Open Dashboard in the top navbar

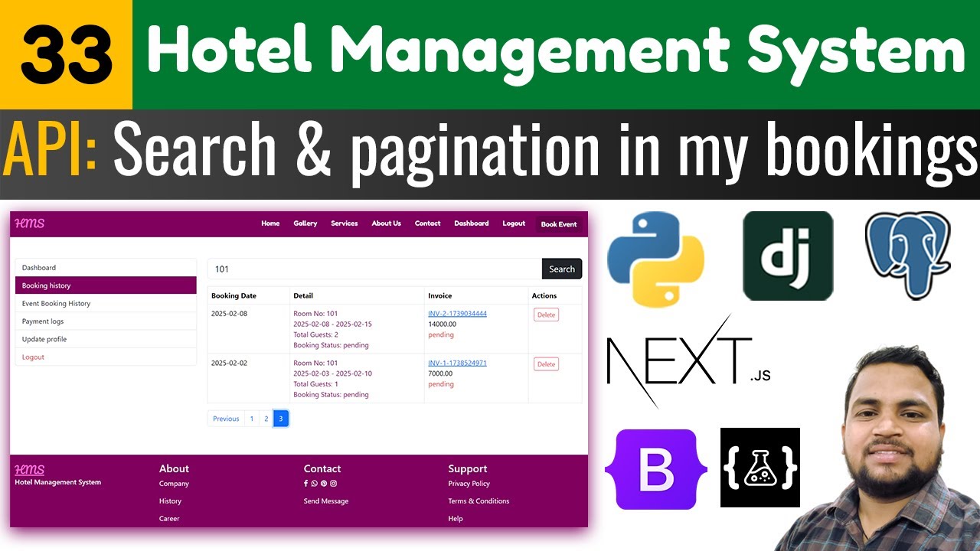coord(472,223)
